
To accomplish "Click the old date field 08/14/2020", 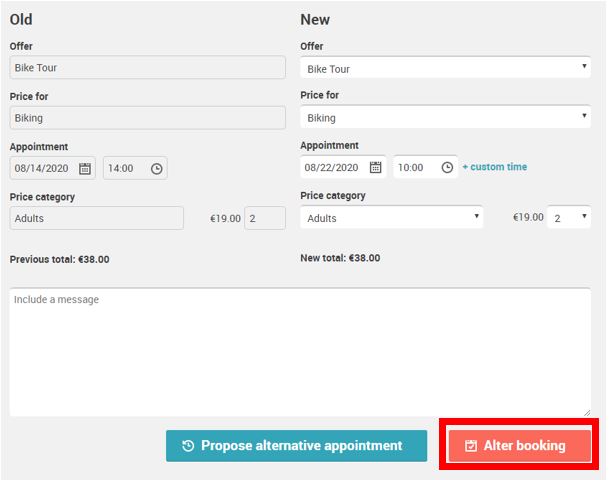I will 53,168.
